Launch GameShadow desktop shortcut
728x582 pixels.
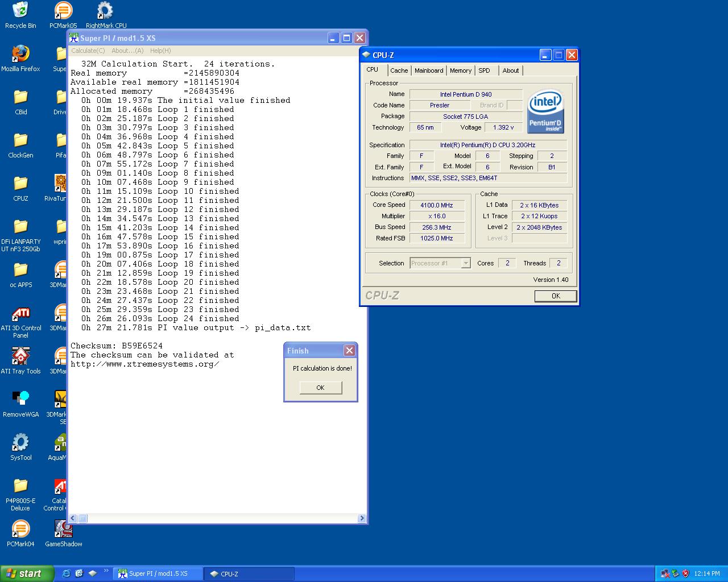[x=63, y=533]
